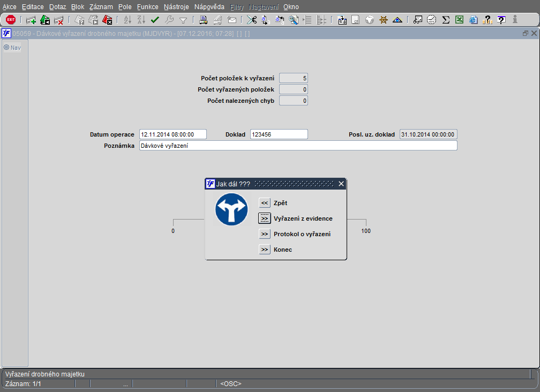Screen dimensions: 540x392
Task: Click the funnel filter icon
Action: (x=183, y=20)
